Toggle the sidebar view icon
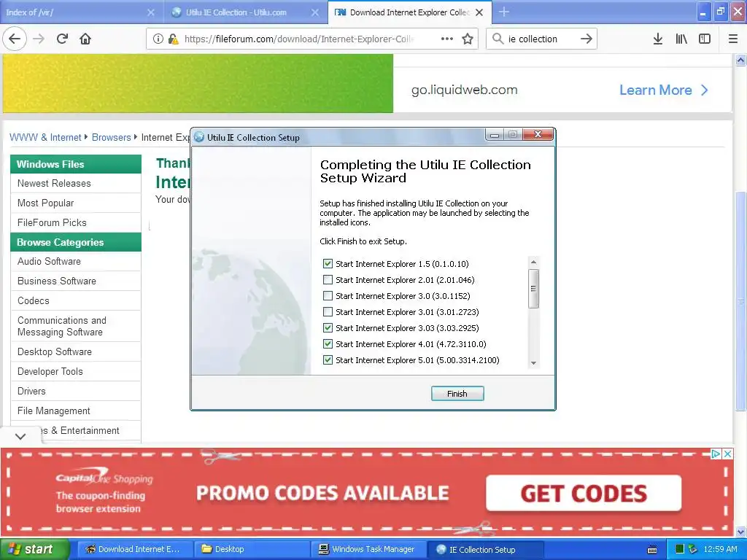The height and width of the screenshot is (560, 747). [x=705, y=39]
